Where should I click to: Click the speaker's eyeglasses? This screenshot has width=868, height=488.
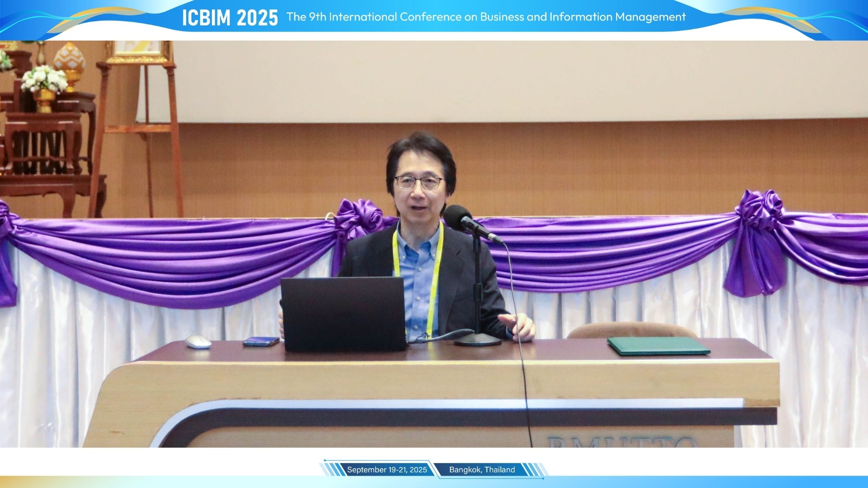coord(419,183)
